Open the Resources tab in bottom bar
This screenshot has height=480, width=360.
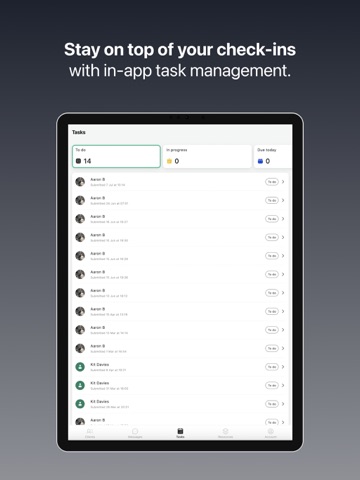pos(225,433)
